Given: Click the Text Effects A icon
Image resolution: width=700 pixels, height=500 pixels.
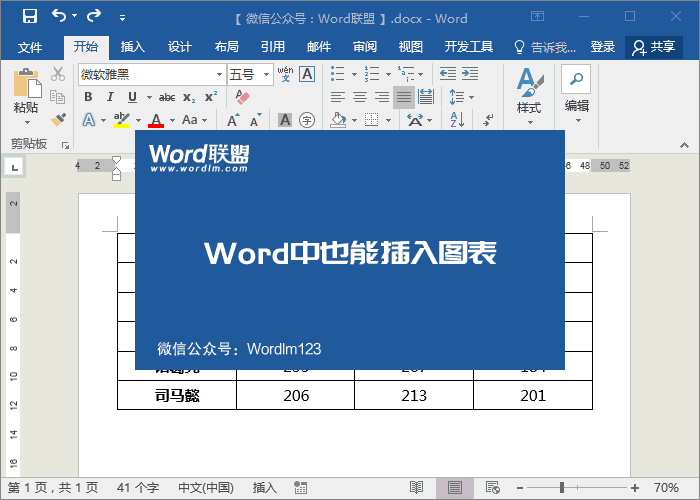Looking at the screenshot, I should point(89,120).
